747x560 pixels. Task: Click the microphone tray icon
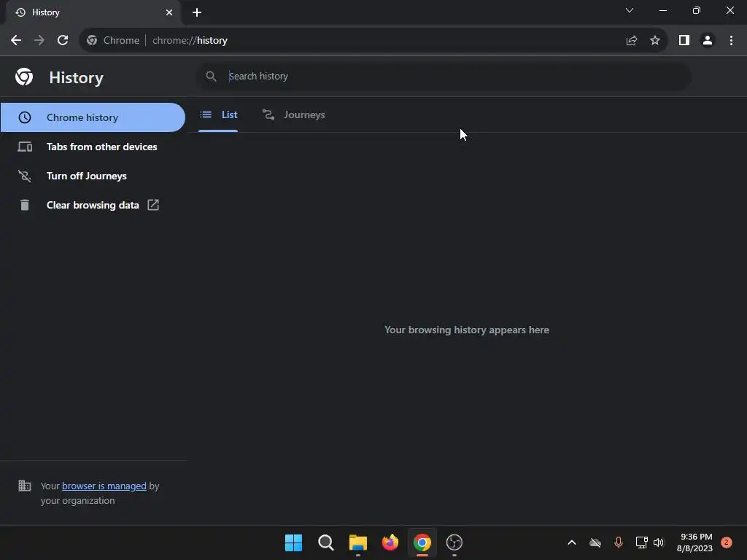click(619, 542)
